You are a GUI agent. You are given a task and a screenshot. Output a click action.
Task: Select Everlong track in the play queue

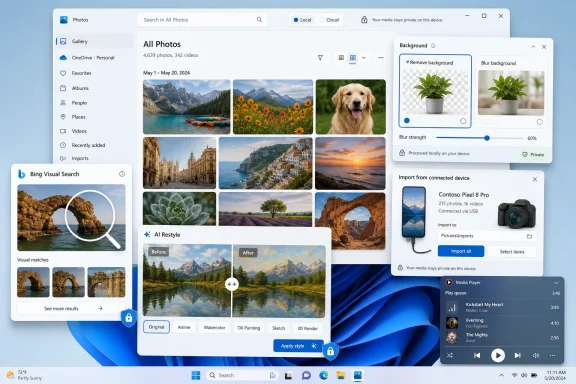coord(502,323)
